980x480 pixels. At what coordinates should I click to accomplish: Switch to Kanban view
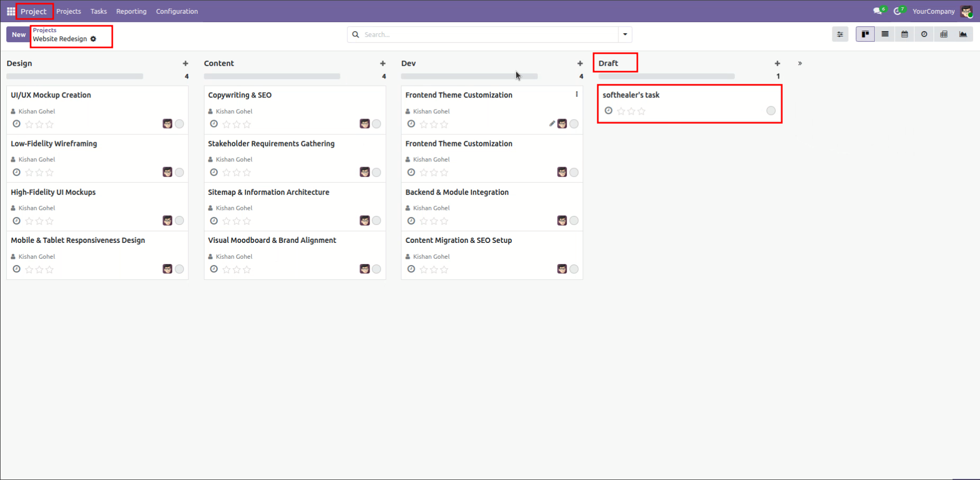click(x=865, y=34)
